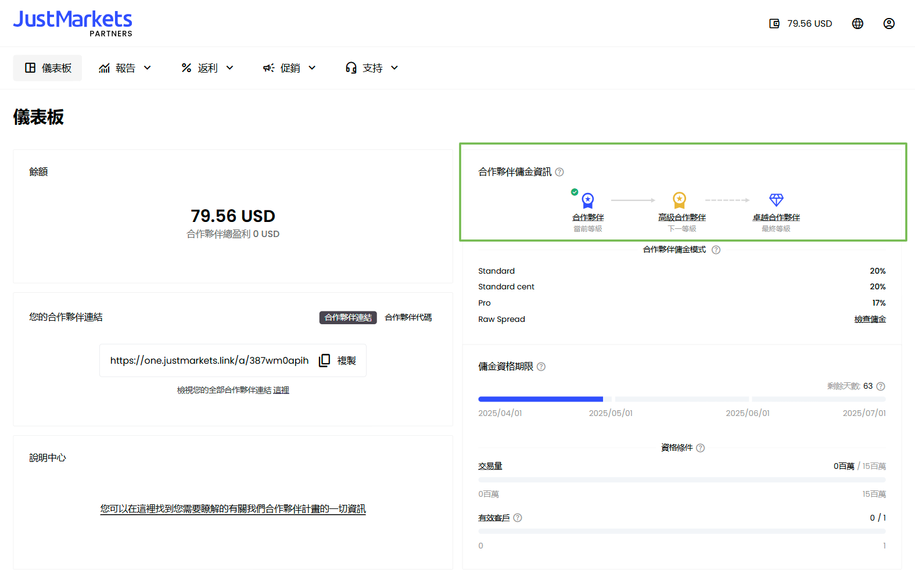Click the gold 高級合作夥伴 badge icon
Screen dimensions: 915x588
pos(679,200)
